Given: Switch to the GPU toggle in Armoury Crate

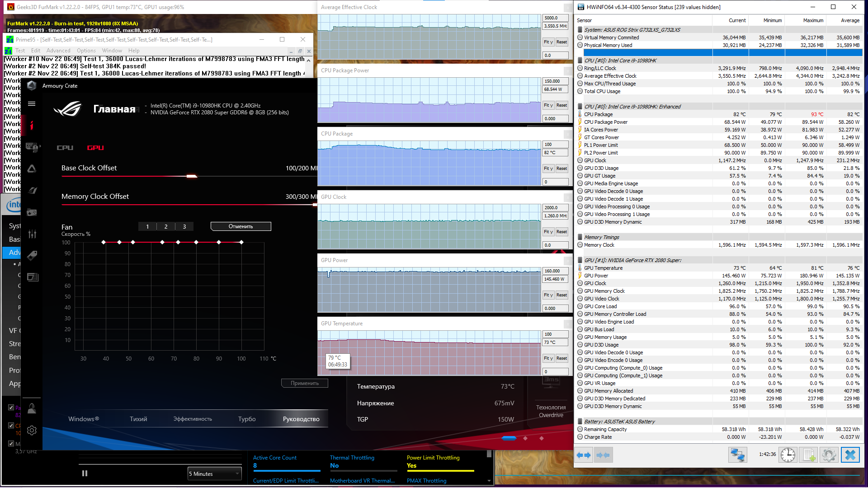Looking at the screenshot, I should click(x=95, y=148).
